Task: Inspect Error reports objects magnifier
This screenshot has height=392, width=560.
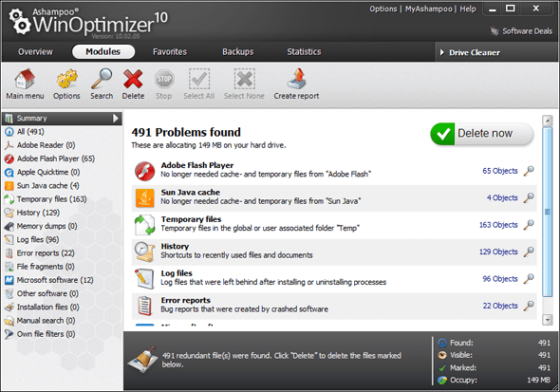Action: coord(529,306)
